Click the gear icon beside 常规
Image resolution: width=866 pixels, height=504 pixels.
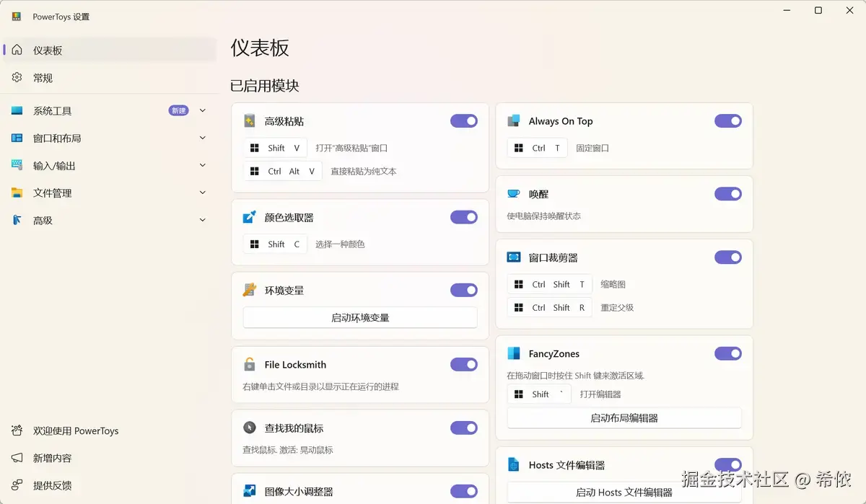pos(17,78)
